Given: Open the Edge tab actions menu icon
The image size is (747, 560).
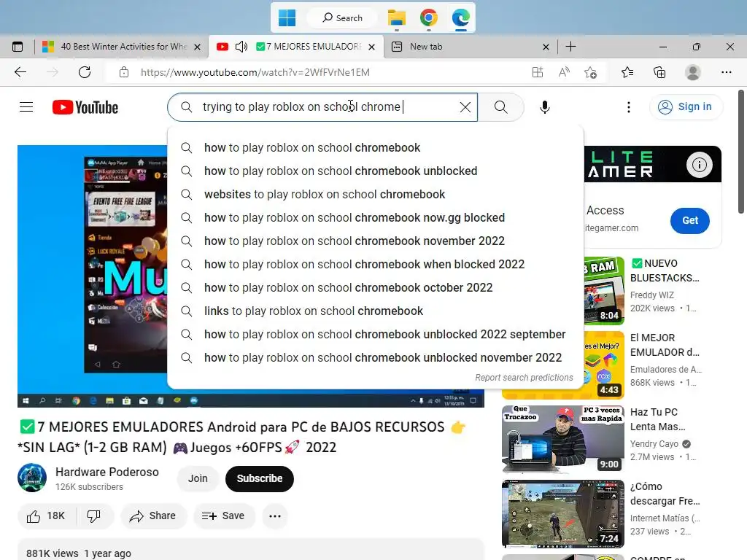Looking at the screenshot, I should pos(18,47).
